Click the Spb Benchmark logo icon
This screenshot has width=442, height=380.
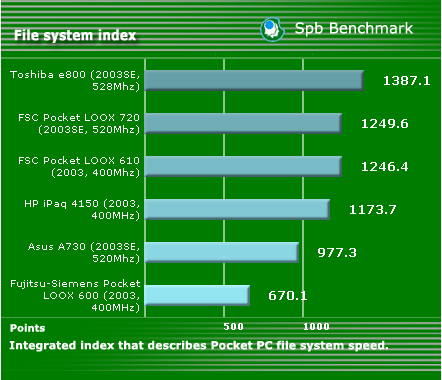272,30
